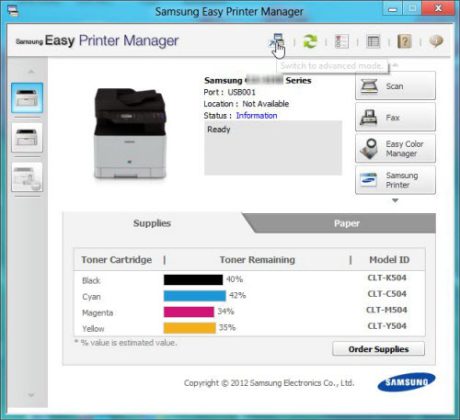The image size is (460, 420).
Task: Click the Toner Cartridge column header
Action: click(117, 260)
